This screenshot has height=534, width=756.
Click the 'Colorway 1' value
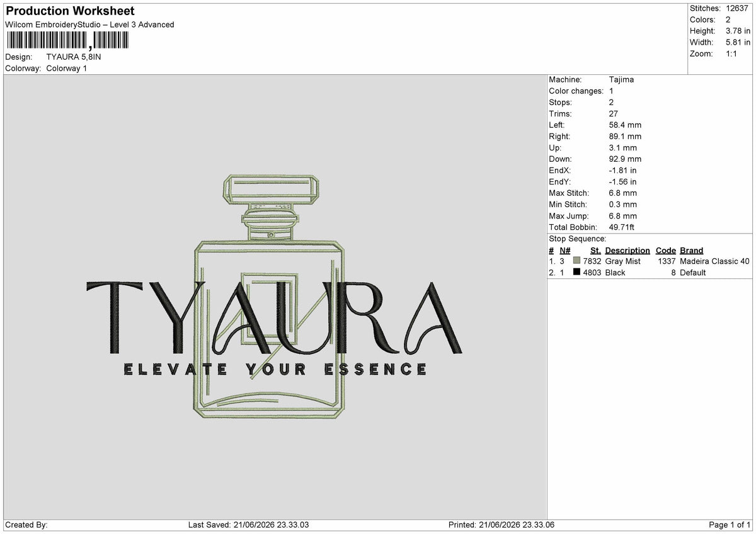pos(67,68)
